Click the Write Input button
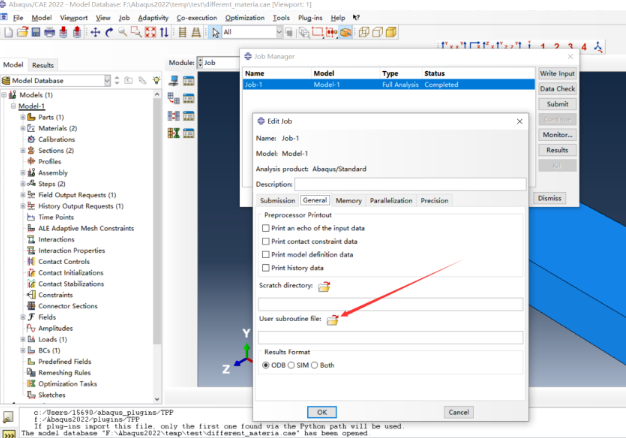The height and width of the screenshot is (438, 626). [557, 73]
